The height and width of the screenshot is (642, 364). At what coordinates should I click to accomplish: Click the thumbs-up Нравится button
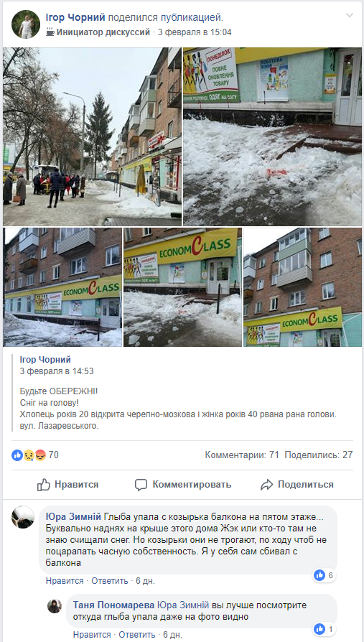coord(67,485)
